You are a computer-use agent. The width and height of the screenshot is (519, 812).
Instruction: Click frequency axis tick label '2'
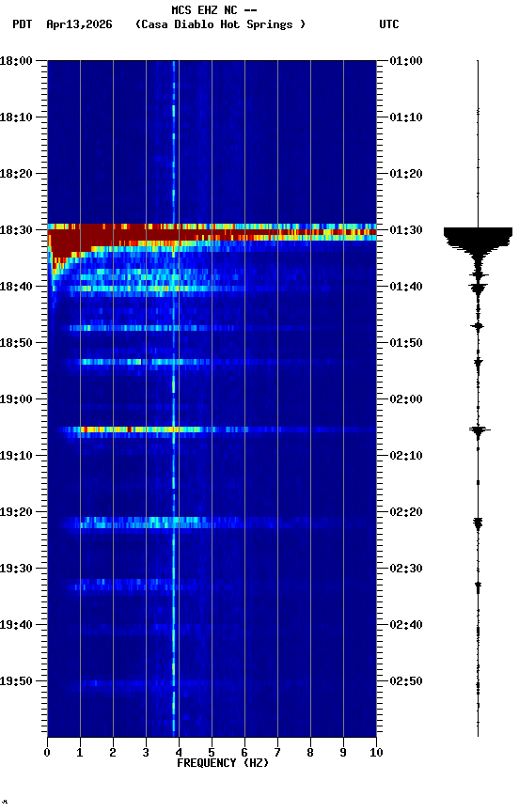coord(113,753)
